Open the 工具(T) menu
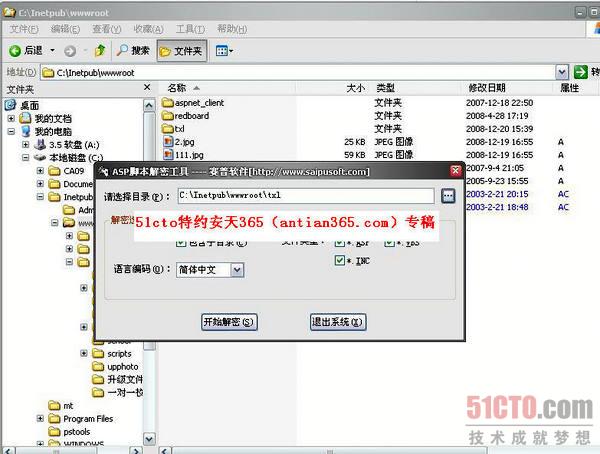Viewport: 600px width, 454px height. 190,29
